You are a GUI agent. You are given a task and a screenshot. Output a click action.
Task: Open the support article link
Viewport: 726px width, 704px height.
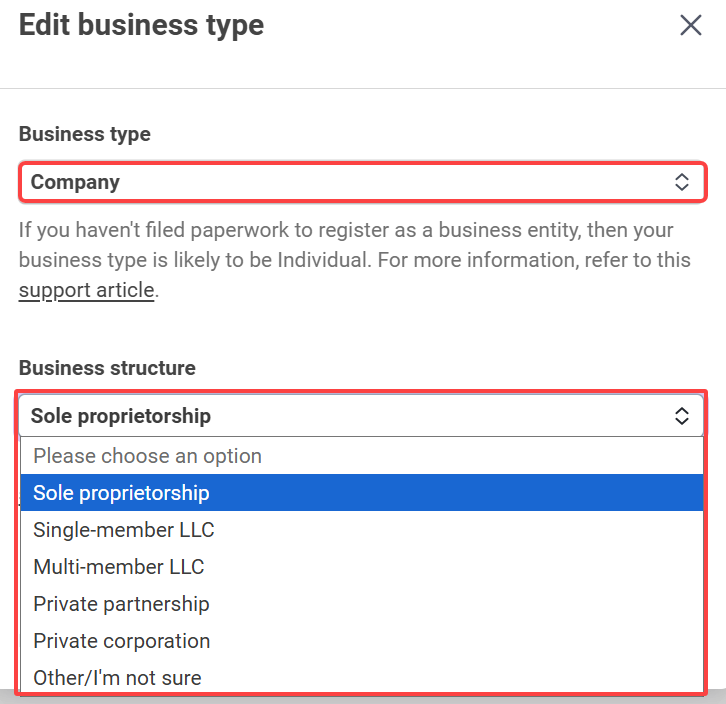[x=86, y=290]
